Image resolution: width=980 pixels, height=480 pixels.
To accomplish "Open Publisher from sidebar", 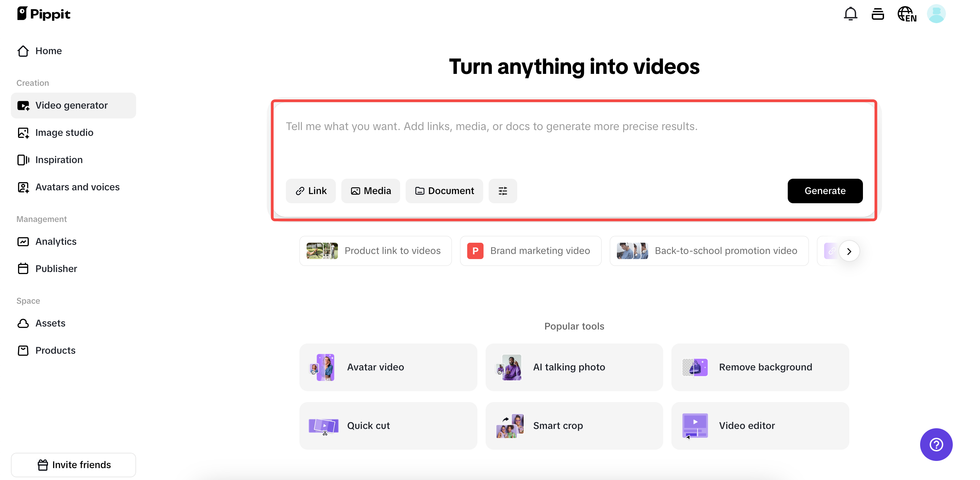I will click(56, 269).
